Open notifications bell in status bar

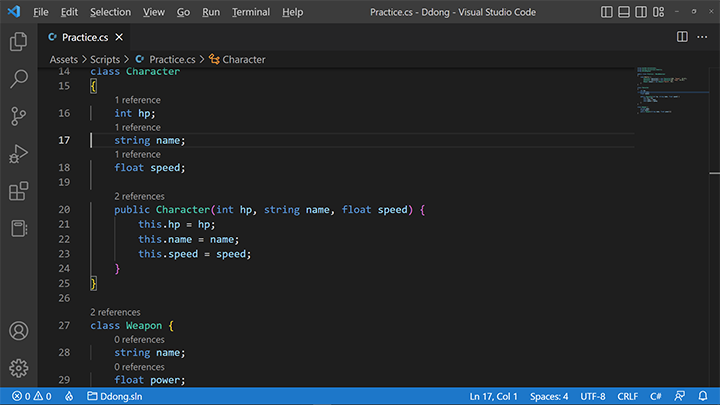click(703, 396)
